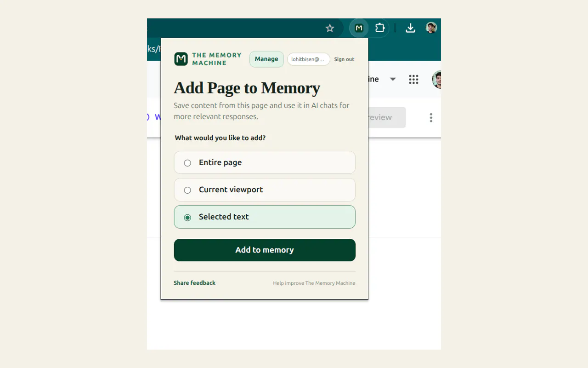Image resolution: width=588 pixels, height=368 pixels.
Task: Click the Add to memory button
Action: (265, 250)
